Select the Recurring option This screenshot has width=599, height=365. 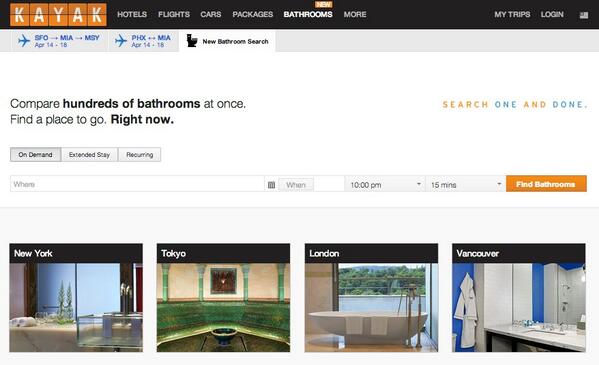click(x=139, y=155)
